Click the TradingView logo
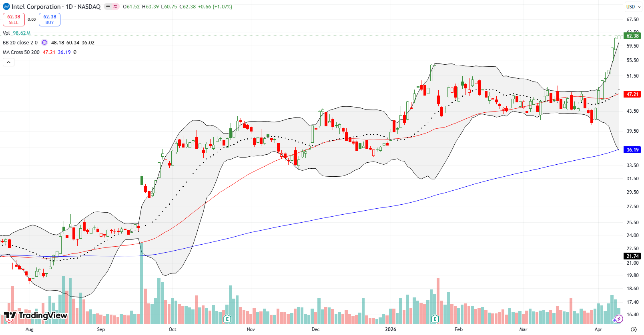Viewport: 644px width, 335px height. 36,315
